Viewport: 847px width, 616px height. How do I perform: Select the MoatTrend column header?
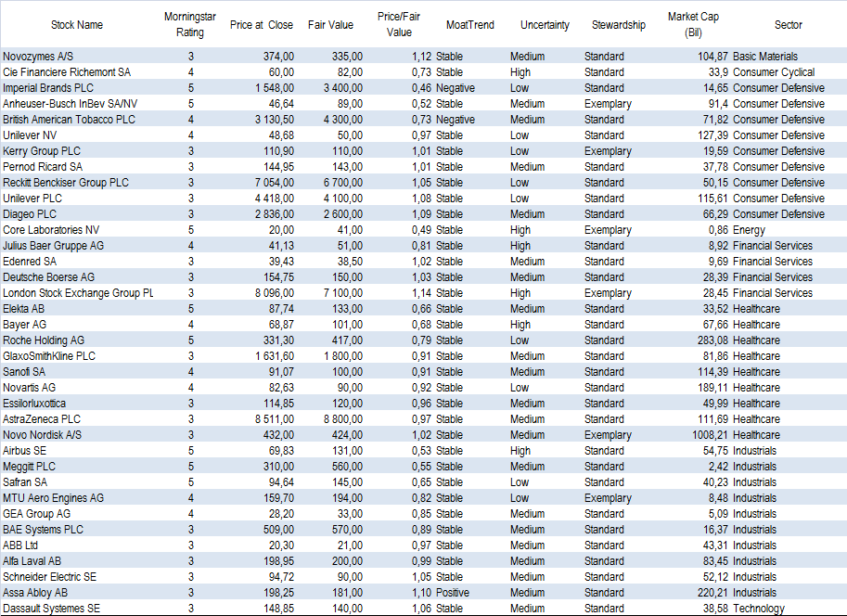470,25
